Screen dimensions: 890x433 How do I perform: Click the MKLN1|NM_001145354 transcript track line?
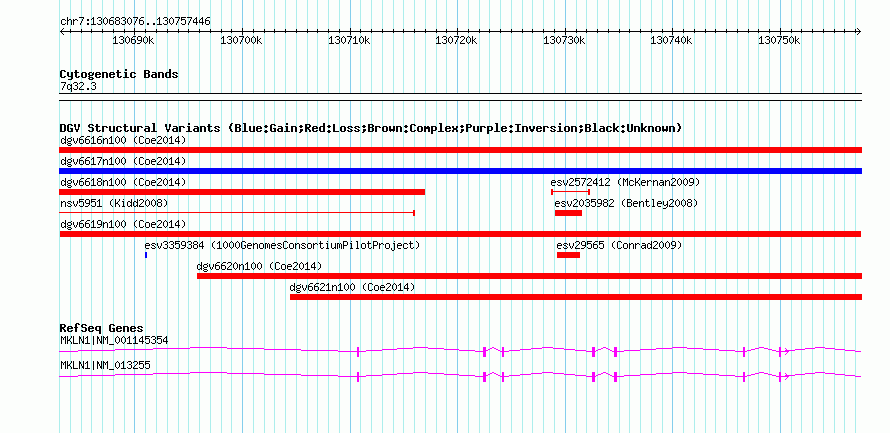tap(460, 351)
